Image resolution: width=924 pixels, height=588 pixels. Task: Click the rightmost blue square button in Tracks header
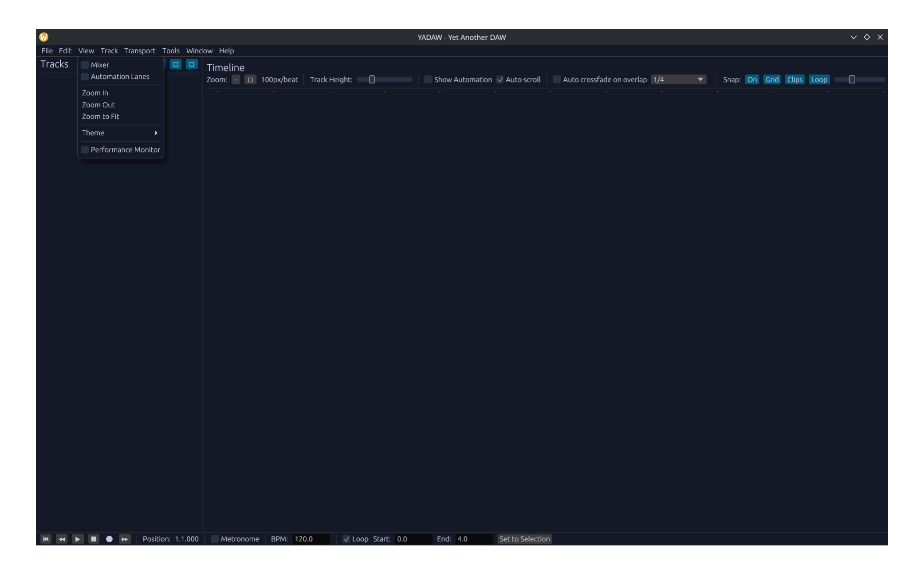tap(192, 64)
